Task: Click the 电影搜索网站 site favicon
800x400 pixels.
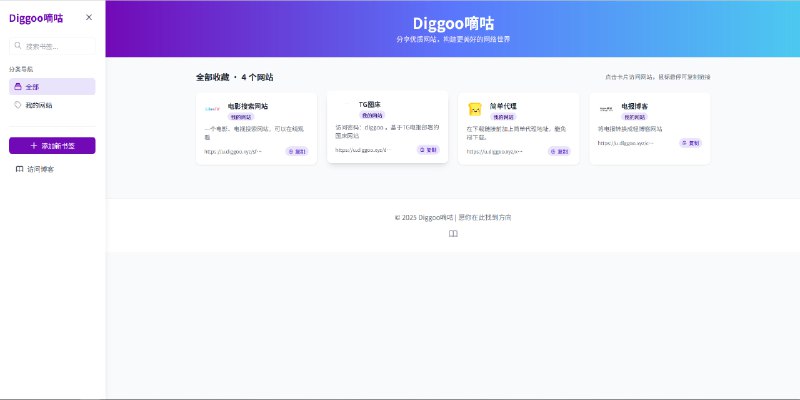Action: click(212, 109)
